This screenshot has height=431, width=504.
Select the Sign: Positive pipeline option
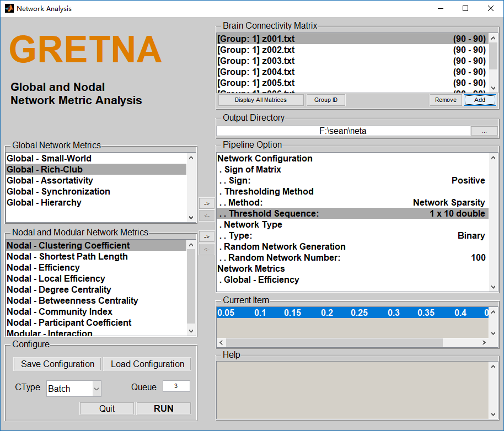pyautogui.click(x=352, y=180)
